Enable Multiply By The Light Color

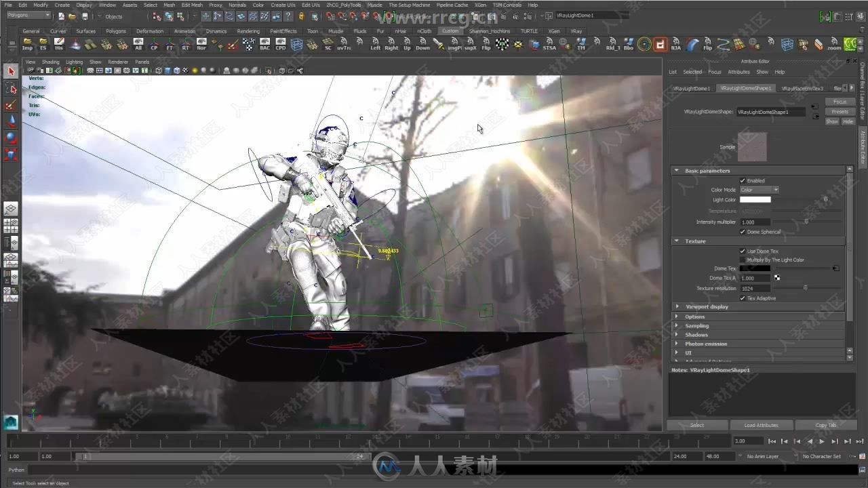pyautogui.click(x=743, y=260)
